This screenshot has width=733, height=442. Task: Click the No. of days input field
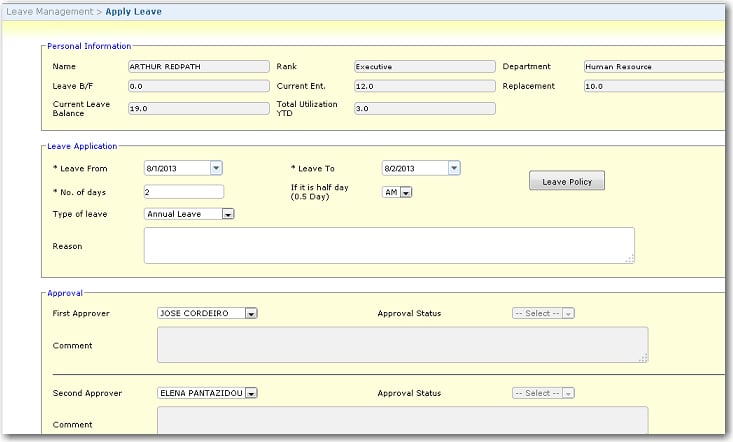click(x=183, y=192)
